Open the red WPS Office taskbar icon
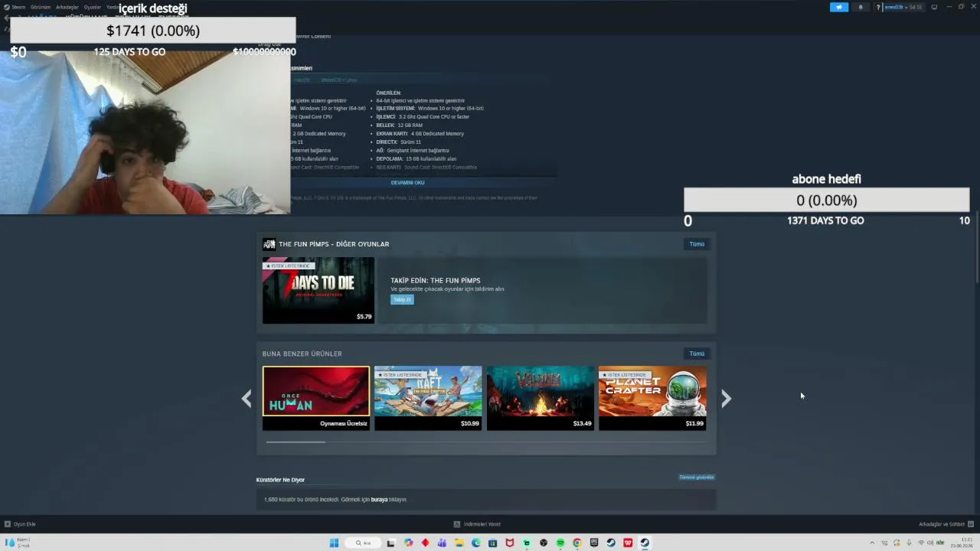Image resolution: width=980 pixels, height=551 pixels. pyautogui.click(x=628, y=543)
